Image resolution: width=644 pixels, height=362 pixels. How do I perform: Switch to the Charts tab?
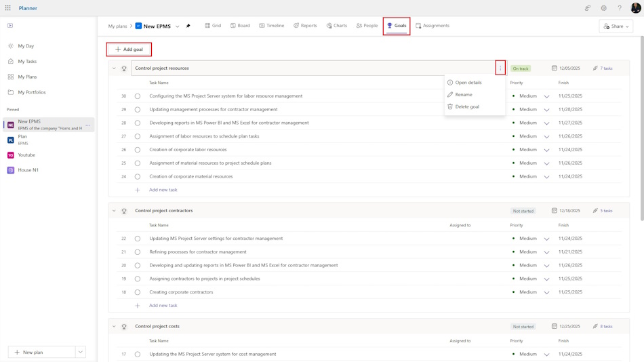point(337,26)
